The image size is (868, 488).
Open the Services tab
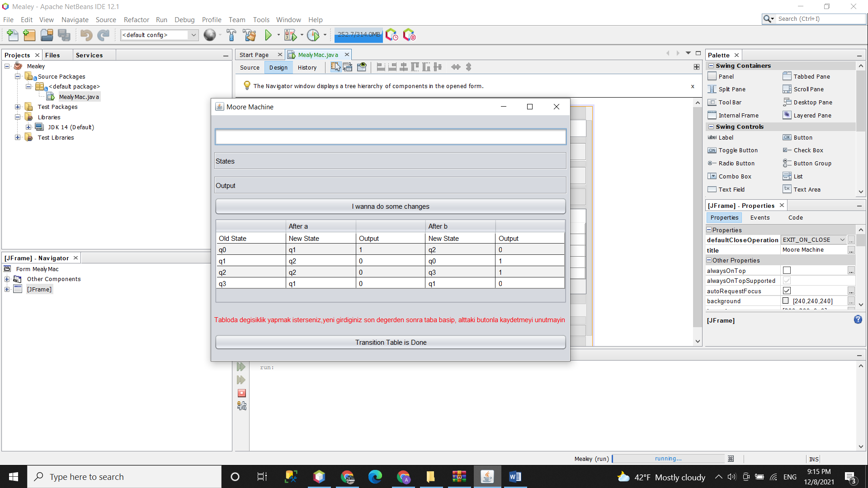point(89,55)
